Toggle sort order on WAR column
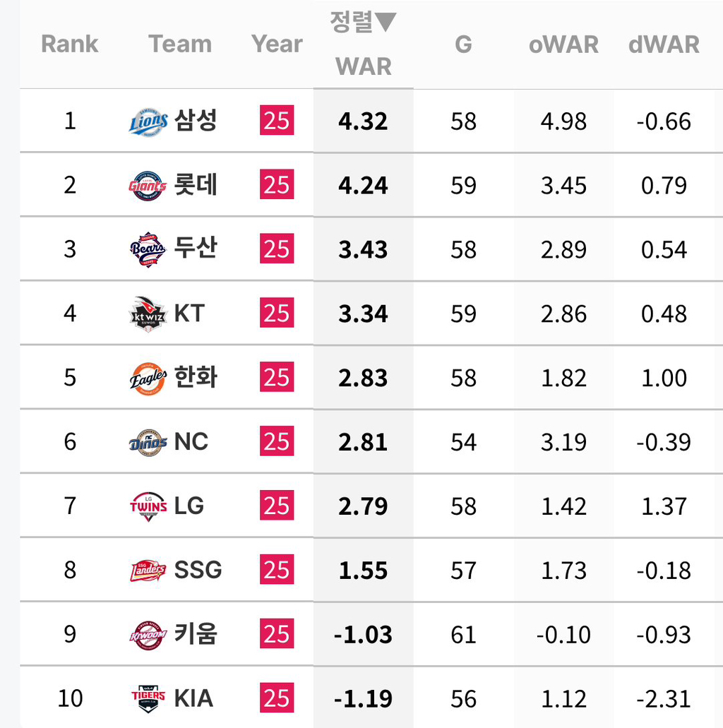 (x=363, y=44)
